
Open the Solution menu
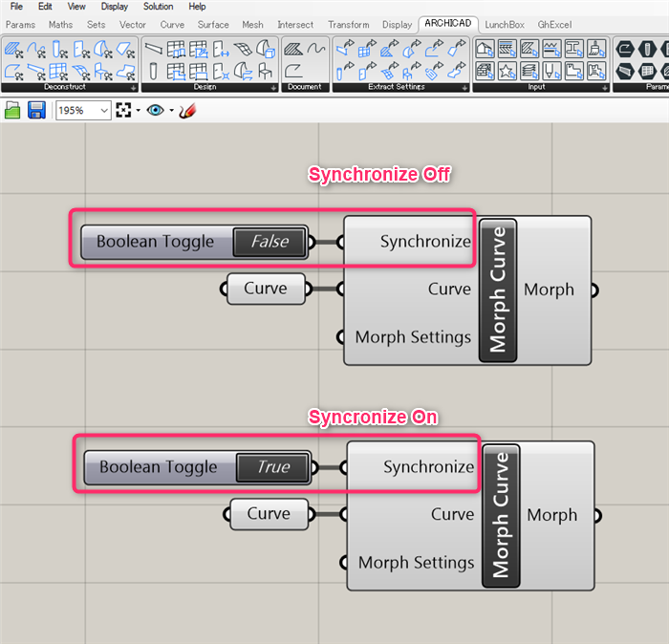click(158, 7)
